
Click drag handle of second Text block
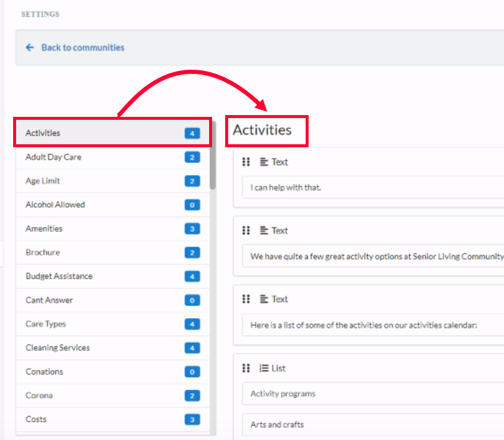tap(246, 231)
